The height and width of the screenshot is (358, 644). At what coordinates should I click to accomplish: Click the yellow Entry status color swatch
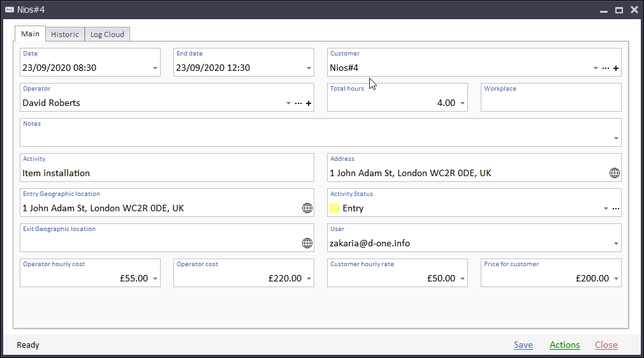(x=335, y=208)
